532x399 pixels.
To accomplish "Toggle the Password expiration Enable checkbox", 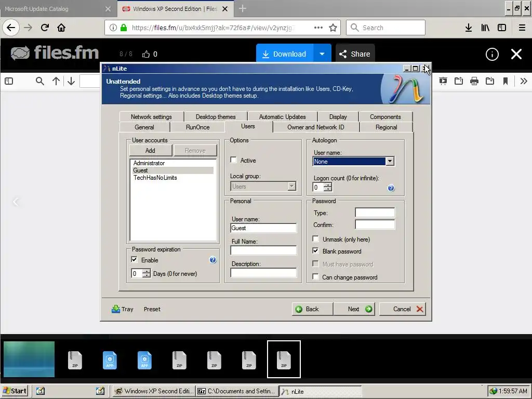I will (x=135, y=260).
